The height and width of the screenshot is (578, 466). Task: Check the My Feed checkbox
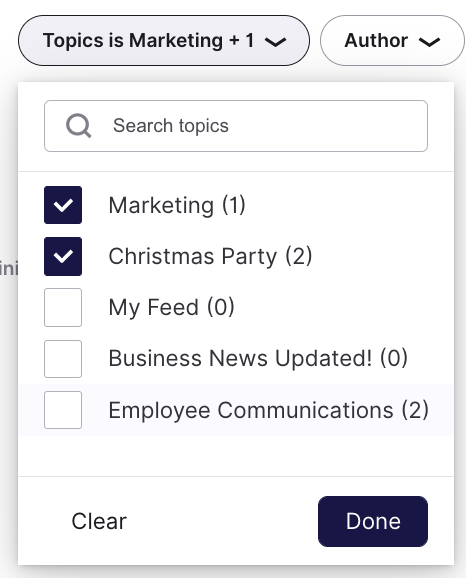[63, 307]
